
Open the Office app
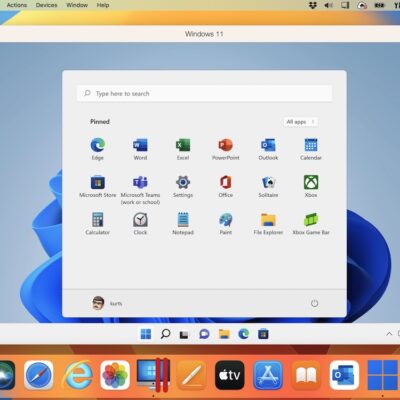(226, 186)
